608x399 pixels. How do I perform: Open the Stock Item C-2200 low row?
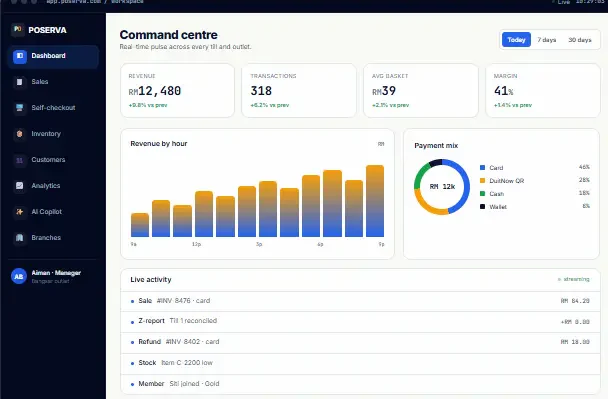point(360,363)
